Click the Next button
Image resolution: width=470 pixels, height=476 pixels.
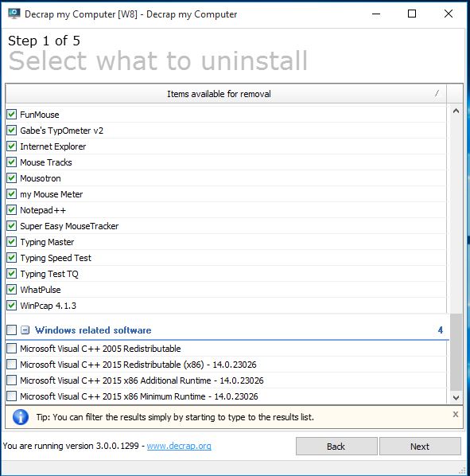click(420, 447)
